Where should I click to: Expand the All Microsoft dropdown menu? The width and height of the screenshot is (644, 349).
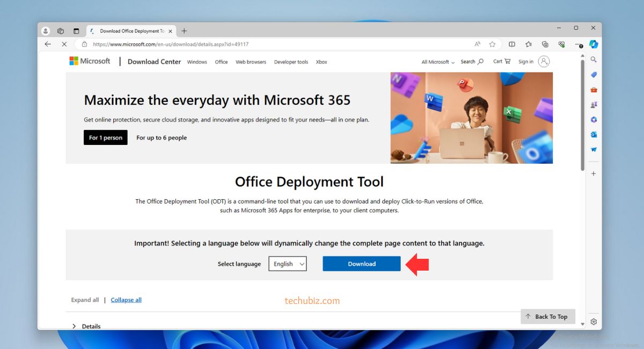[x=438, y=62]
